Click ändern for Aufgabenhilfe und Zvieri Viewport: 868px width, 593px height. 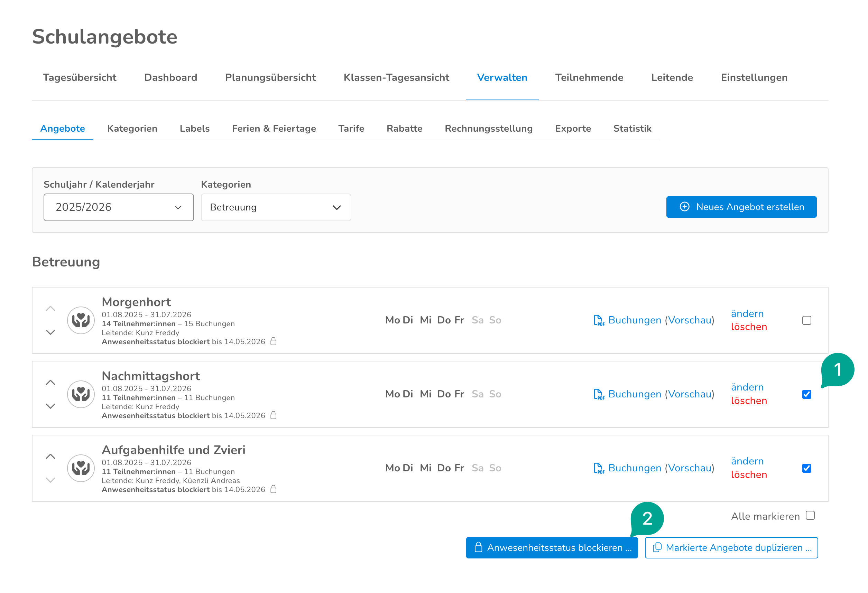[747, 461]
